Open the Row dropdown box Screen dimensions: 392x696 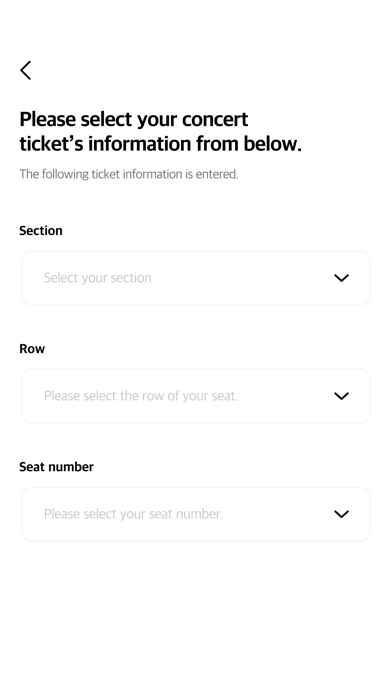[196, 396]
